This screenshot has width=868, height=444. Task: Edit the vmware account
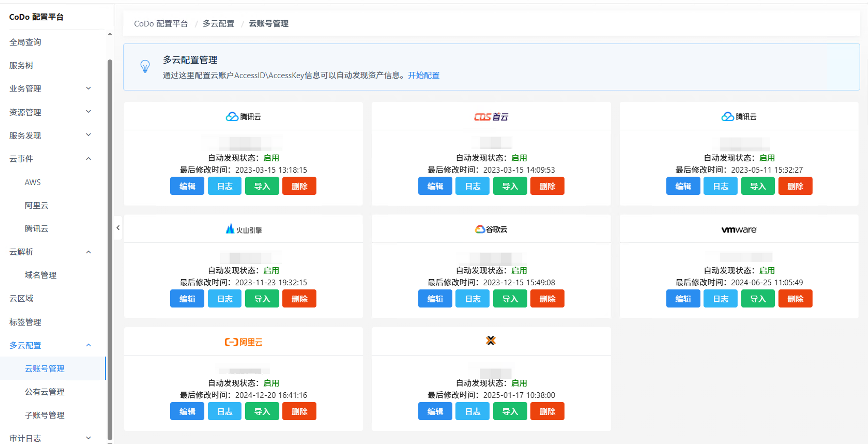click(x=683, y=298)
